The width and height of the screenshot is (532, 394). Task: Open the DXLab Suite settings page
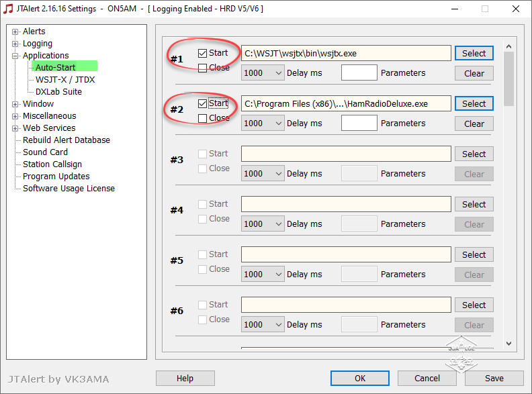58,92
